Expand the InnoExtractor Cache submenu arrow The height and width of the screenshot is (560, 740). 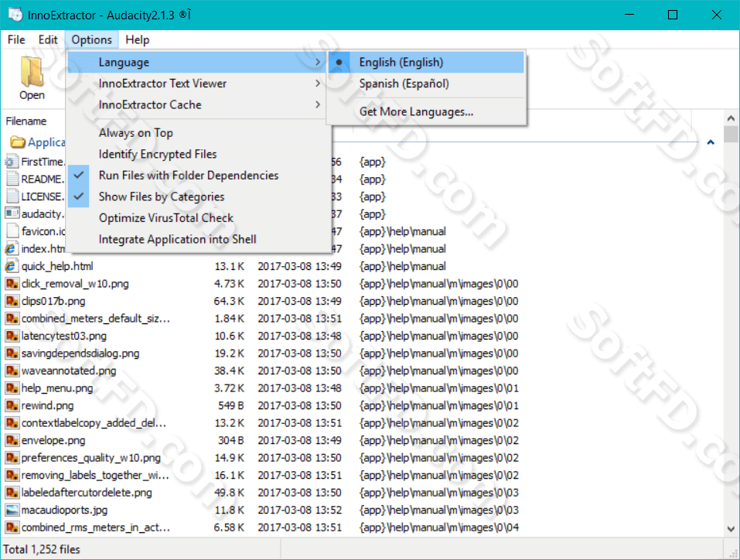coord(318,105)
